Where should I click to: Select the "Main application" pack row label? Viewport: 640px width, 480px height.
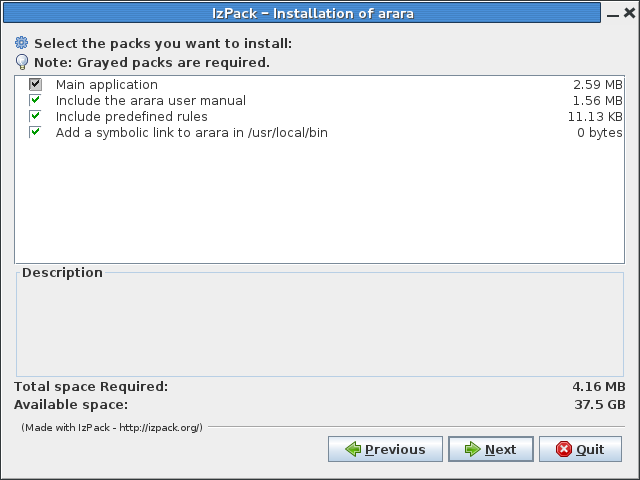(x=107, y=85)
